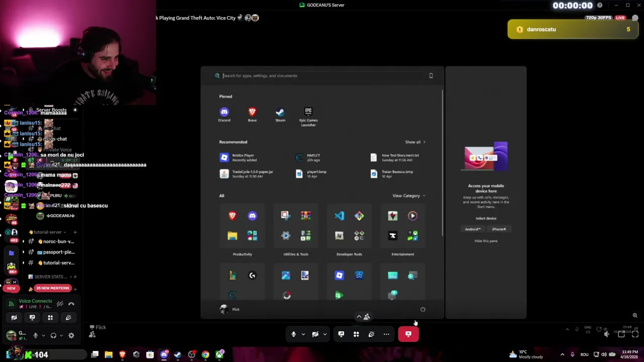The height and width of the screenshot is (362, 644).
Task: Disconnect from voice channel in Discord panel
Action: [x=71, y=304]
